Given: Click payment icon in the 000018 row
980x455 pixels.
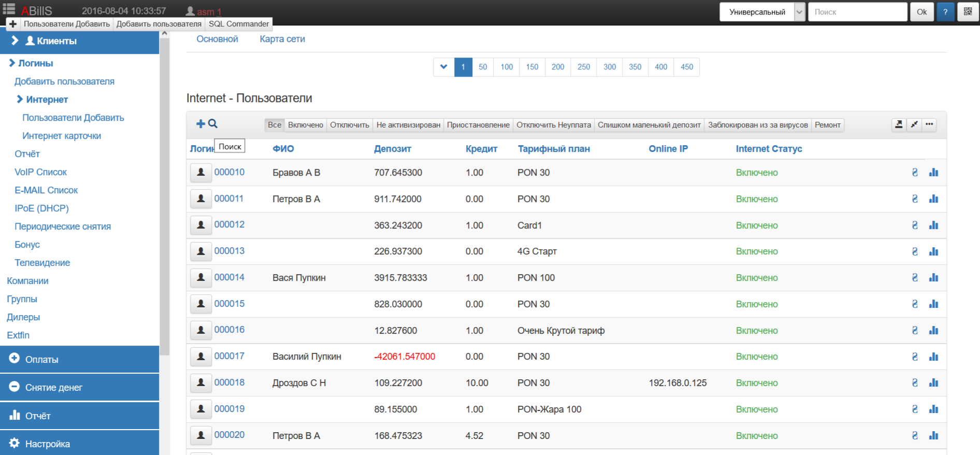Looking at the screenshot, I should pos(915,383).
